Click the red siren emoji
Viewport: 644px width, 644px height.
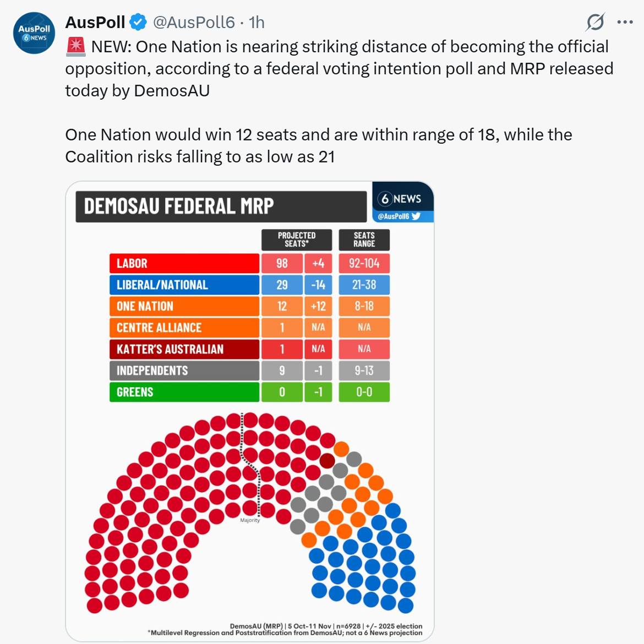(75, 47)
